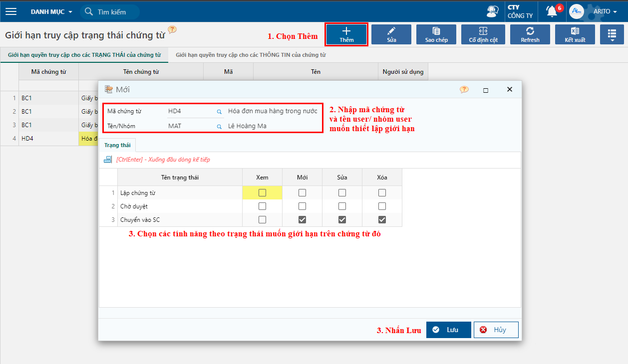Image resolution: width=628 pixels, height=364 pixels.
Task: Uncheck Mới box for Chuyển vào SC
Action: tap(302, 220)
